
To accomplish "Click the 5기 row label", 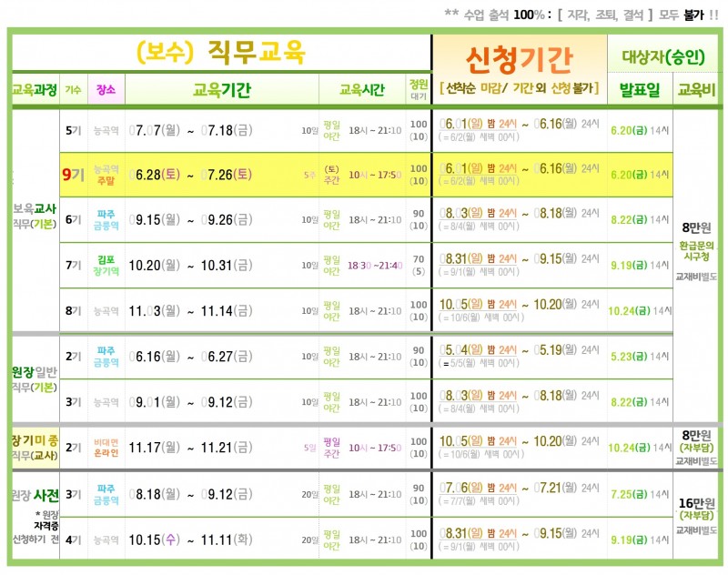I will [73, 130].
